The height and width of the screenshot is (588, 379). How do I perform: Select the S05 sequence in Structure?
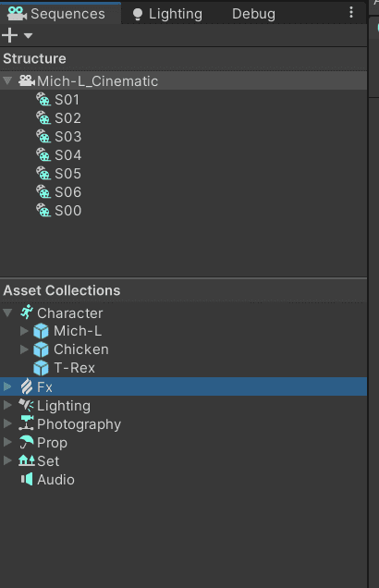(67, 173)
